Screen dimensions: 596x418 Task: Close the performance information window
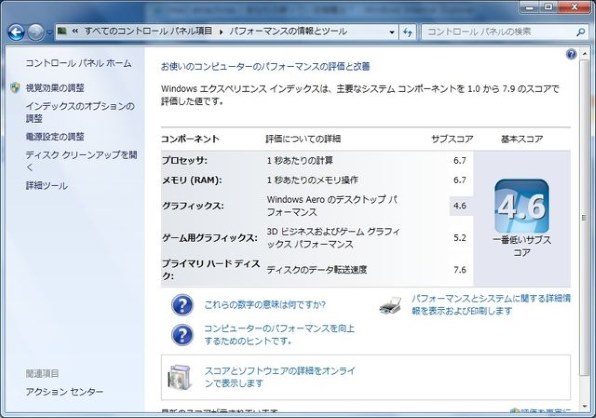click(574, 7)
